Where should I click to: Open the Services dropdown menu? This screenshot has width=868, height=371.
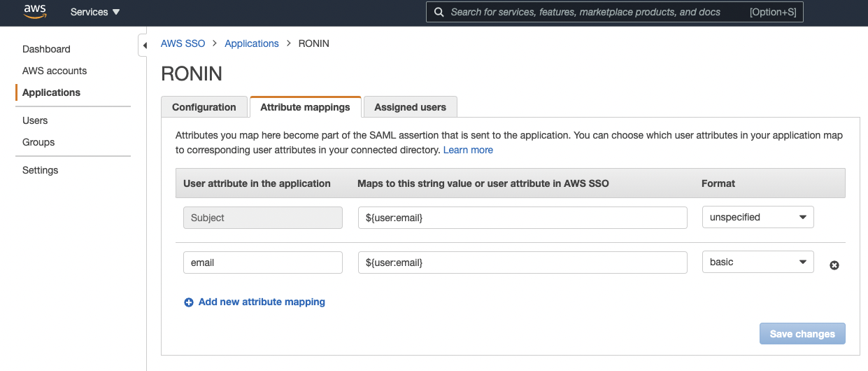pos(95,12)
